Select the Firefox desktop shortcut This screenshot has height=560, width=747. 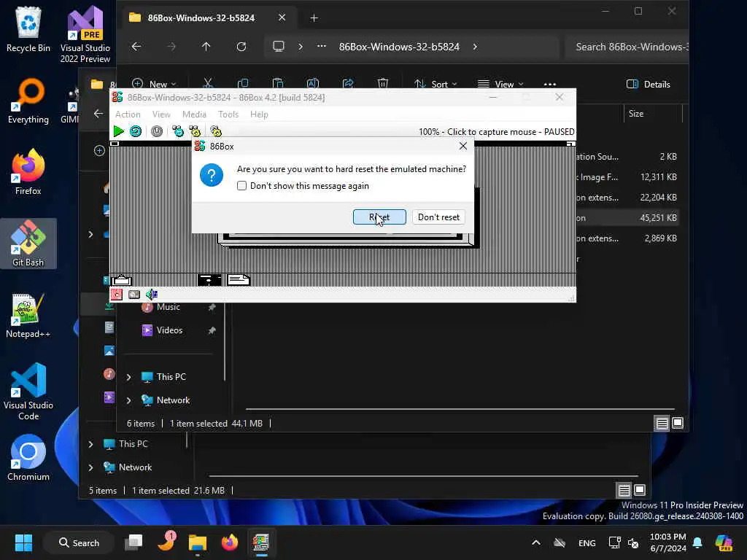click(28, 171)
